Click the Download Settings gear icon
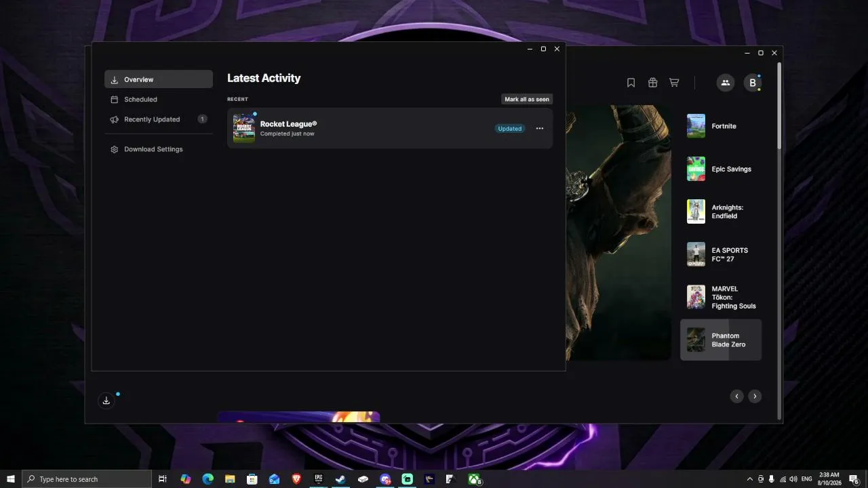The image size is (868, 488). pyautogui.click(x=115, y=149)
